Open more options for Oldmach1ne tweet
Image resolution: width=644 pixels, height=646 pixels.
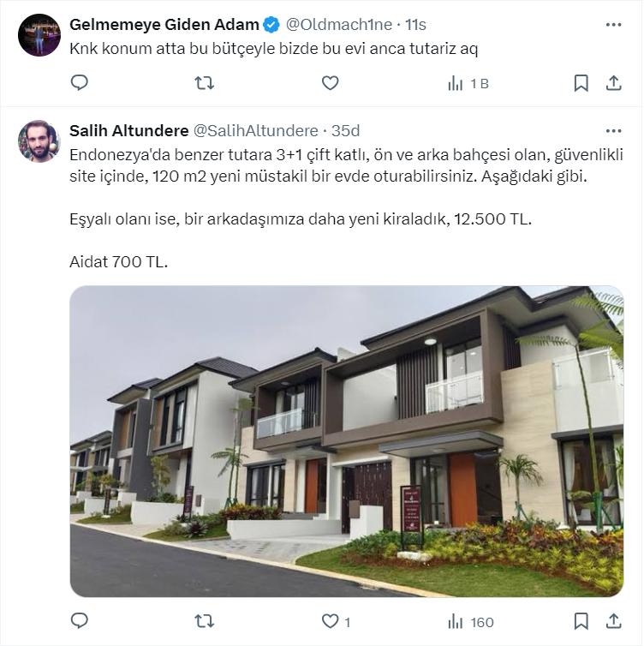(613, 25)
